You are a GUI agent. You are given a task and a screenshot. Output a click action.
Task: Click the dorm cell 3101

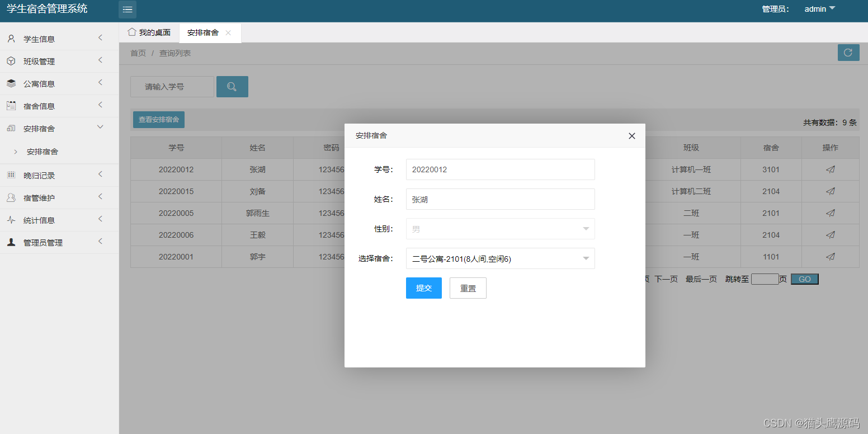point(771,169)
